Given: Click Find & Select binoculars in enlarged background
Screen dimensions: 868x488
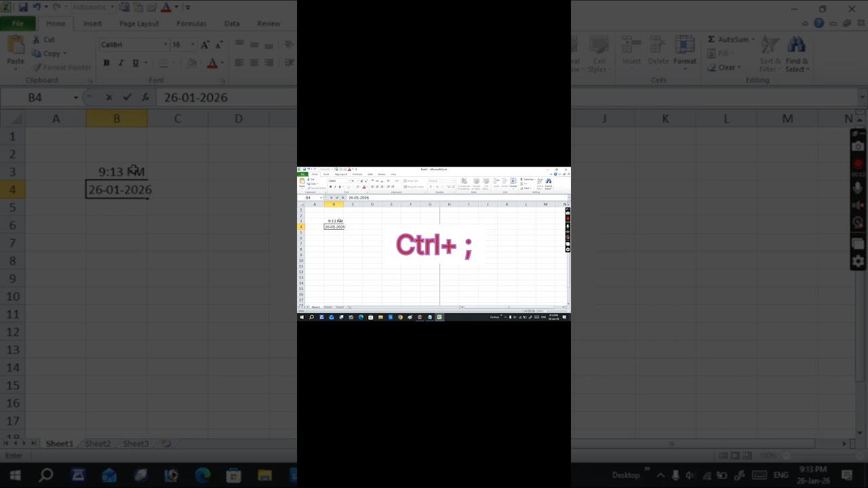Looking at the screenshot, I should pyautogui.click(x=796, y=45).
